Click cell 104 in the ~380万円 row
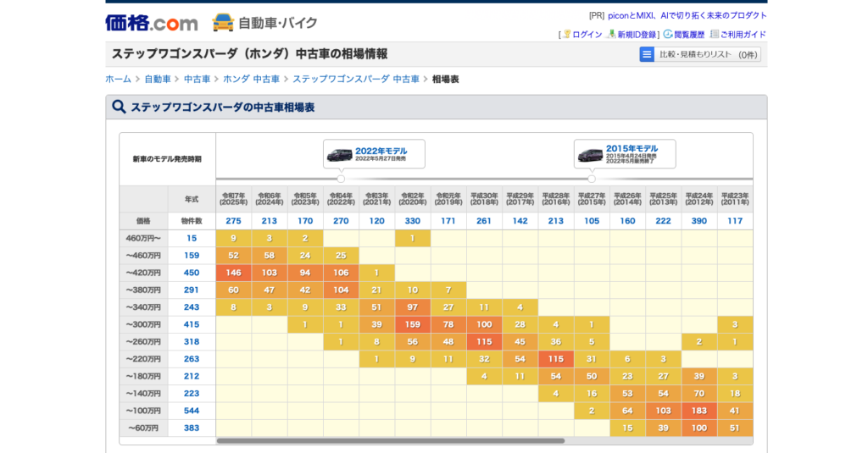 point(341,290)
